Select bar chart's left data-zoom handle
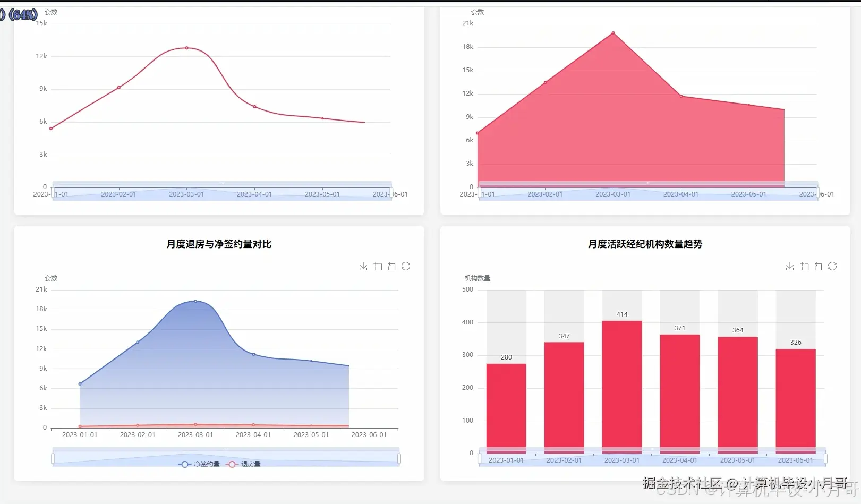The width and height of the screenshot is (861, 504). (479, 458)
